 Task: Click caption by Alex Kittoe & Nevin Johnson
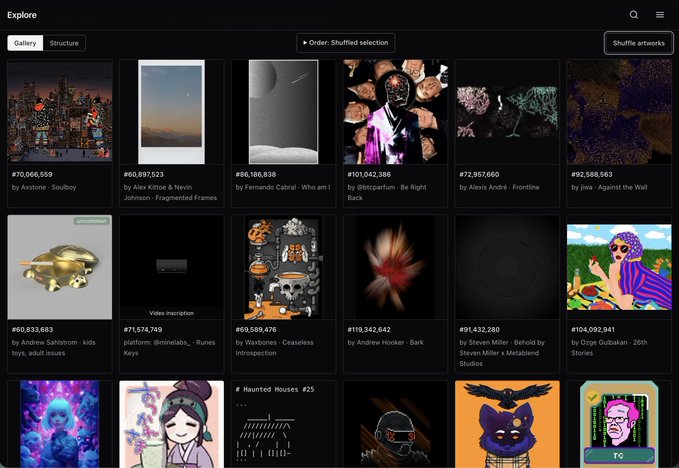170,193
